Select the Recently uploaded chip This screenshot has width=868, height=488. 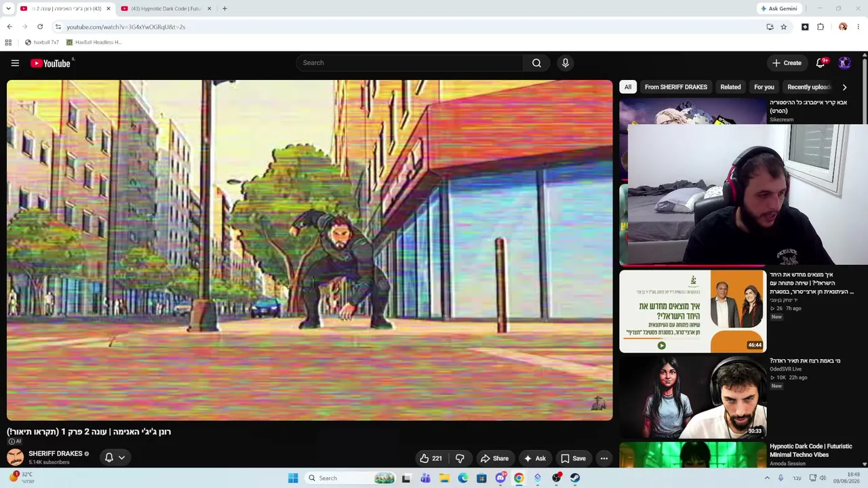pyautogui.click(x=808, y=87)
